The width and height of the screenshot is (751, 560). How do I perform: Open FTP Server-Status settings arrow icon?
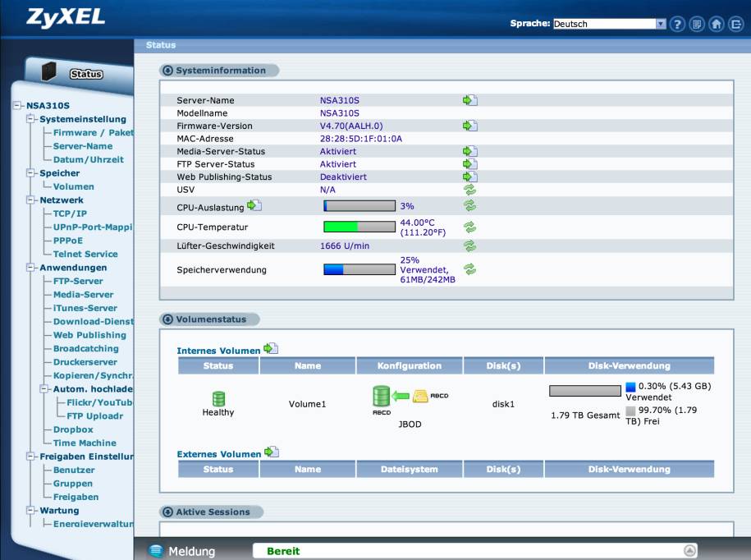tap(469, 164)
